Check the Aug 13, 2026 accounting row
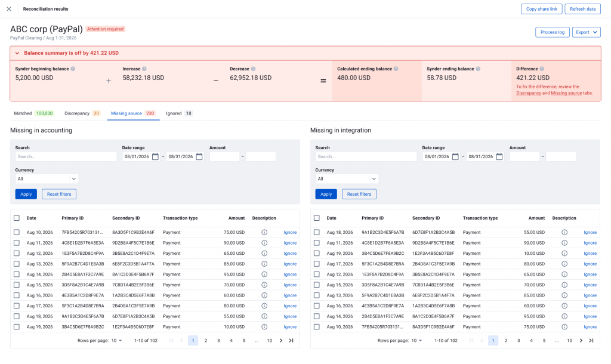 (x=16, y=264)
